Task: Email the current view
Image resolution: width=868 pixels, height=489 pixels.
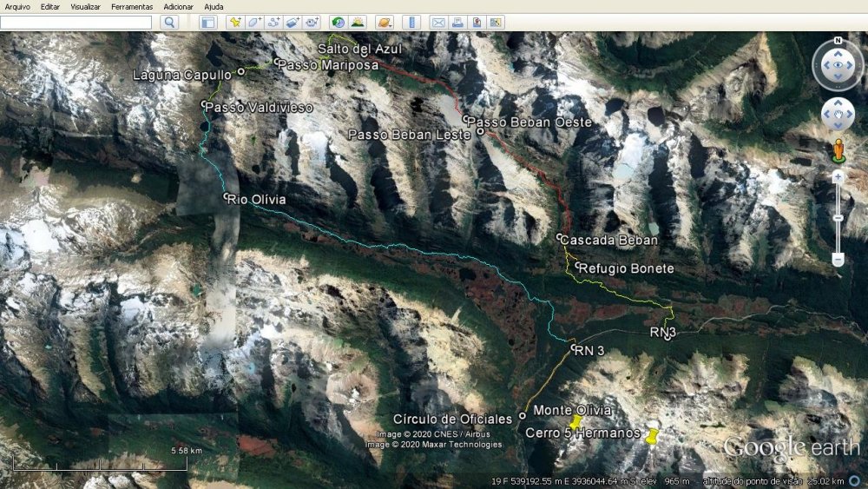Action: tap(438, 23)
